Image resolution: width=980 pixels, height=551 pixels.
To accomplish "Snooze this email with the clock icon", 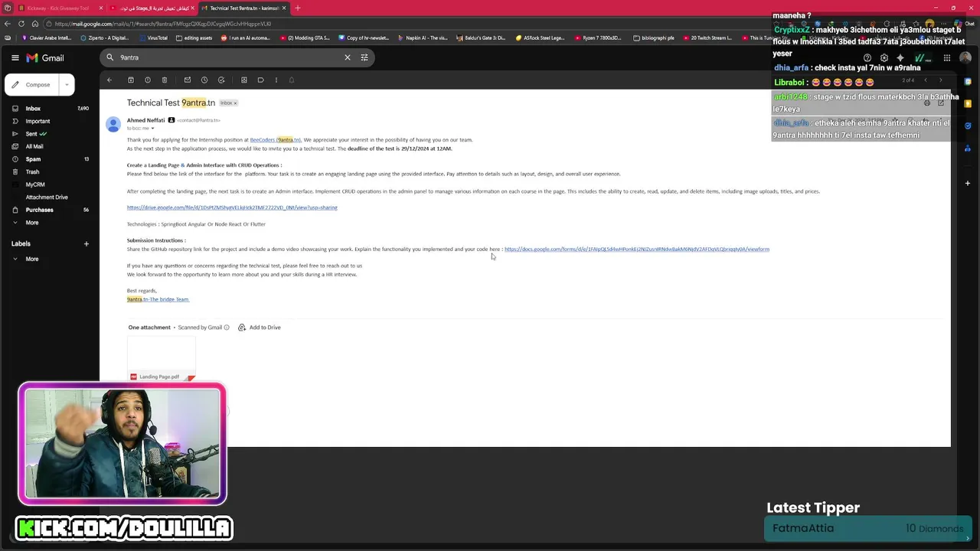I will (204, 80).
